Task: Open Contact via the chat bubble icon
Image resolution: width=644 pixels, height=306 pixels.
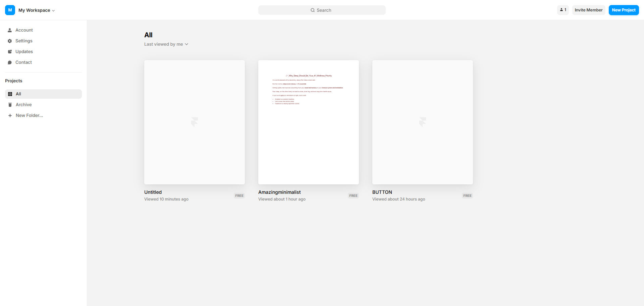Action: point(10,62)
